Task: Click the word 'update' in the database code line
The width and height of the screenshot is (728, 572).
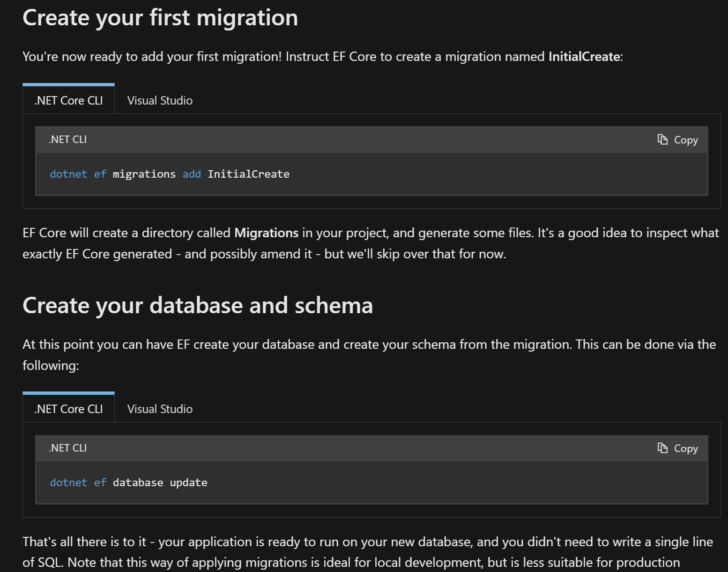Action: pos(188,482)
